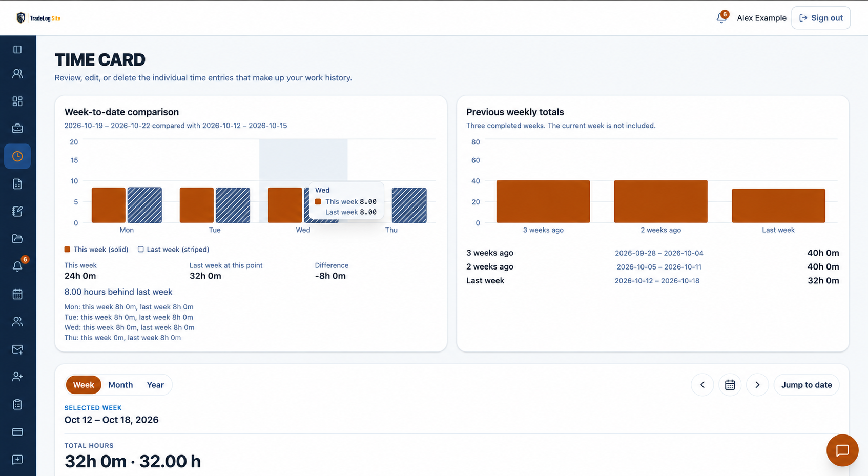Click the Jump to date button
The image size is (868, 476).
807,385
